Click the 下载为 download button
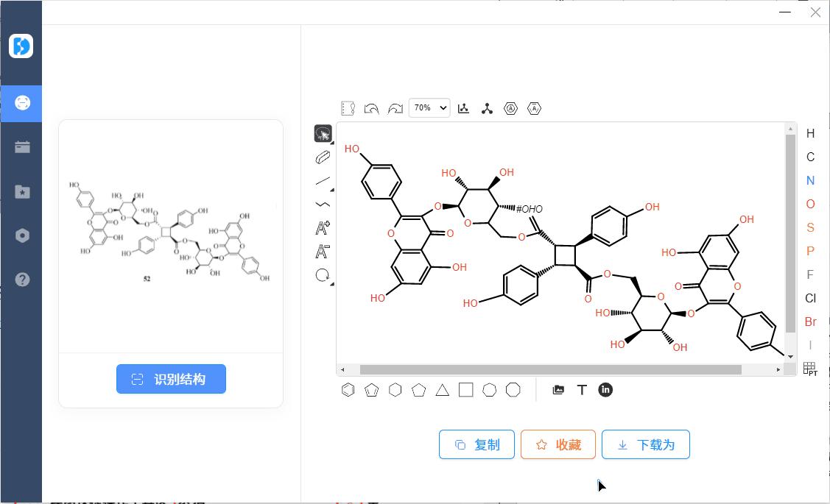Viewport: 830px width, 504px height. [646, 444]
